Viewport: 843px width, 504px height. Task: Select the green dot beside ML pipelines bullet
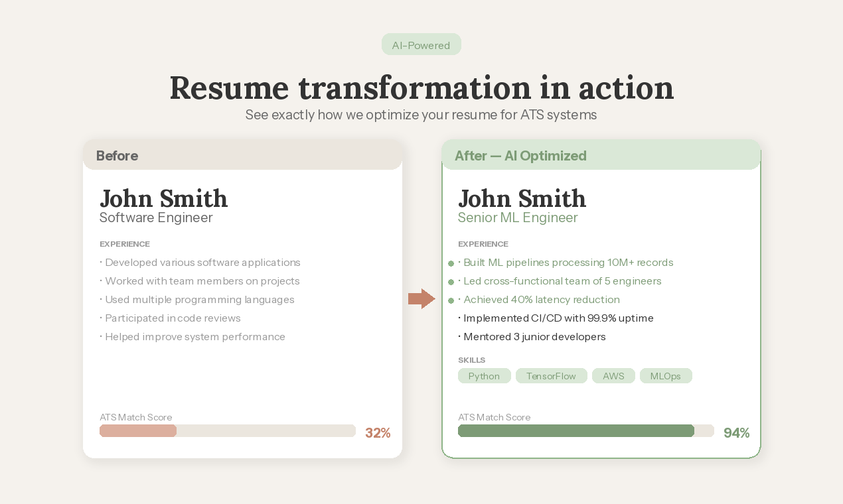coord(451,263)
